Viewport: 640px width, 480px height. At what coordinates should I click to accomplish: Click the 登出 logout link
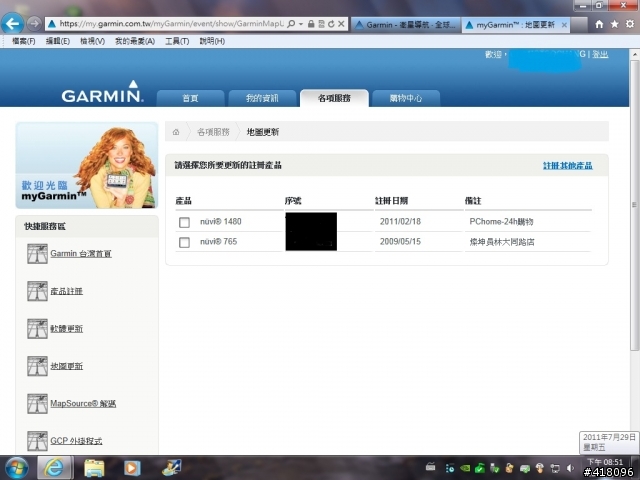point(600,54)
